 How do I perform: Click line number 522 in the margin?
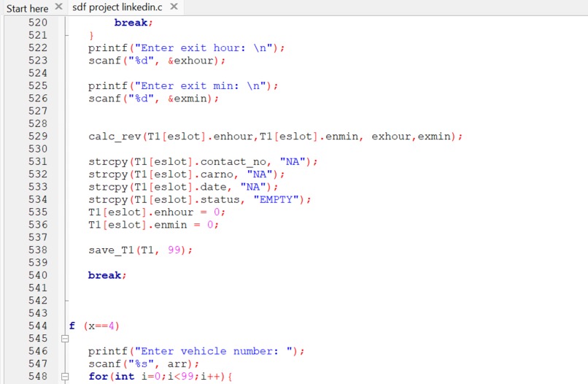coord(38,47)
